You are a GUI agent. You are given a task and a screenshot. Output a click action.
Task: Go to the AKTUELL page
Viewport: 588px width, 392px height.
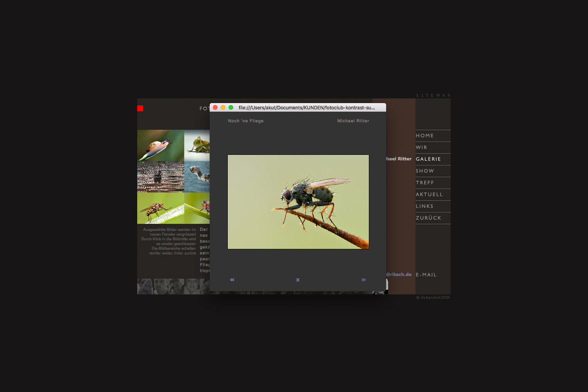point(429,194)
